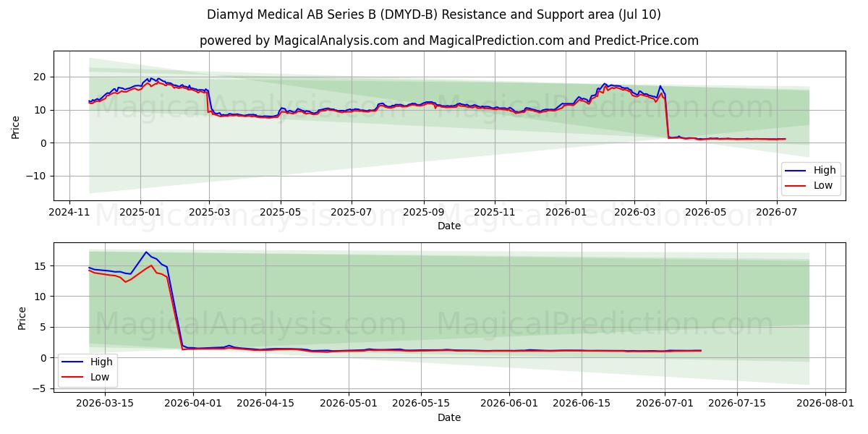This screenshot has height=434, width=868.
Task: Click the '−10' price tick on top chart
Action: [37, 176]
